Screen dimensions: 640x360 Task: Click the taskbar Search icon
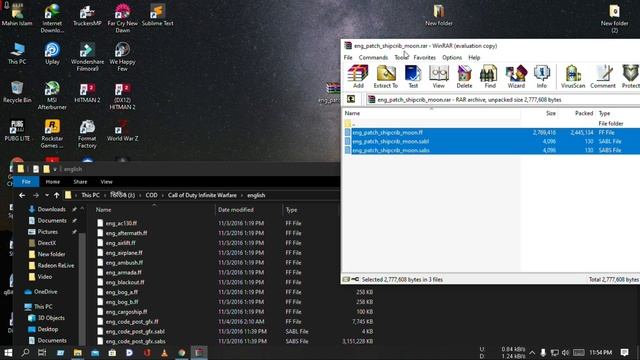(x=25, y=353)
